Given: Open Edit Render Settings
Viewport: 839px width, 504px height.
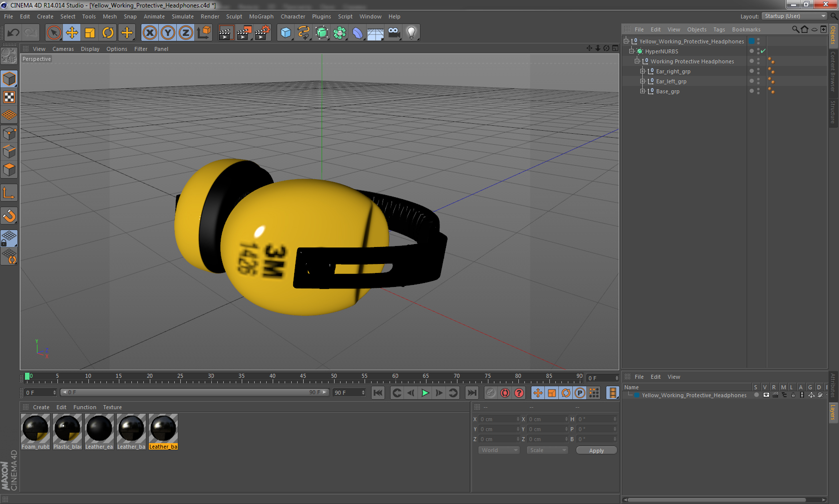Looking at the screenshot, I should coord(262,33).
